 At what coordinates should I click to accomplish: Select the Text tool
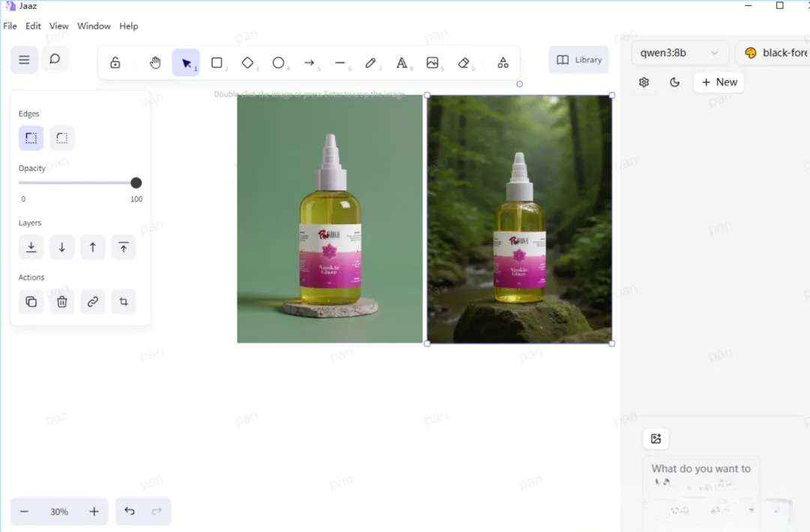401,63
